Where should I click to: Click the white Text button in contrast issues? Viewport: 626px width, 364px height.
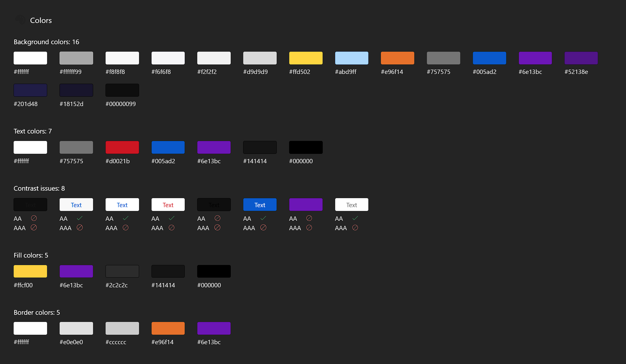pos(351,205)
